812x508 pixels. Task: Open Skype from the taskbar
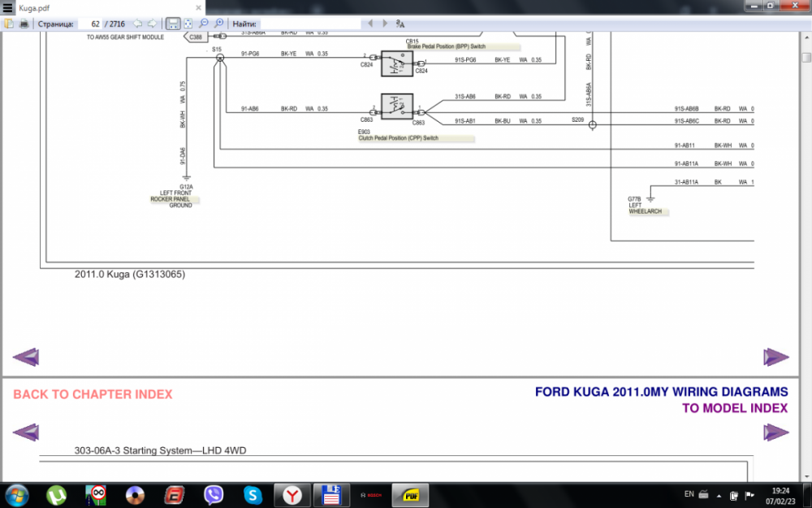(x=253, y=495)
